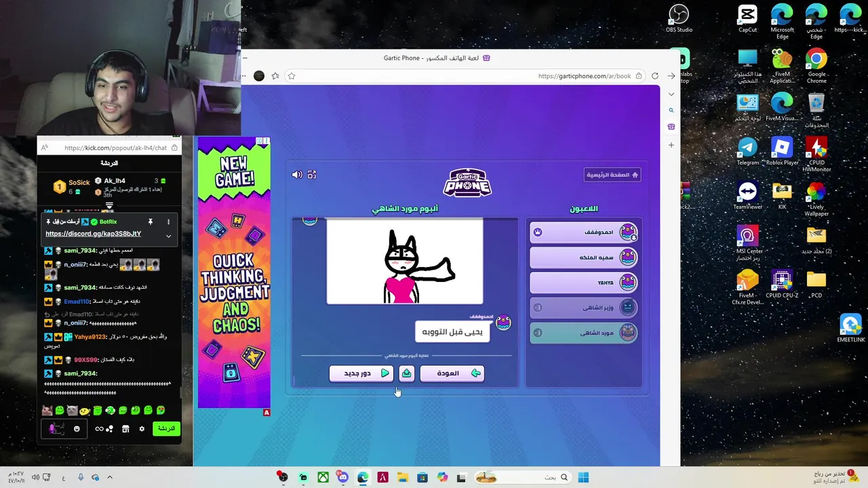Click the green share/download album icon

pos(407,373)
